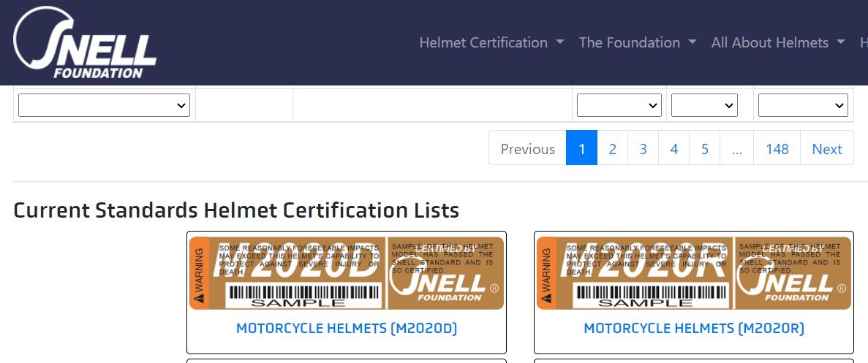The width and height of the screenshot is (868, 363).
Task: Expand the All About Helmets menu
Action: coord(778,42)
